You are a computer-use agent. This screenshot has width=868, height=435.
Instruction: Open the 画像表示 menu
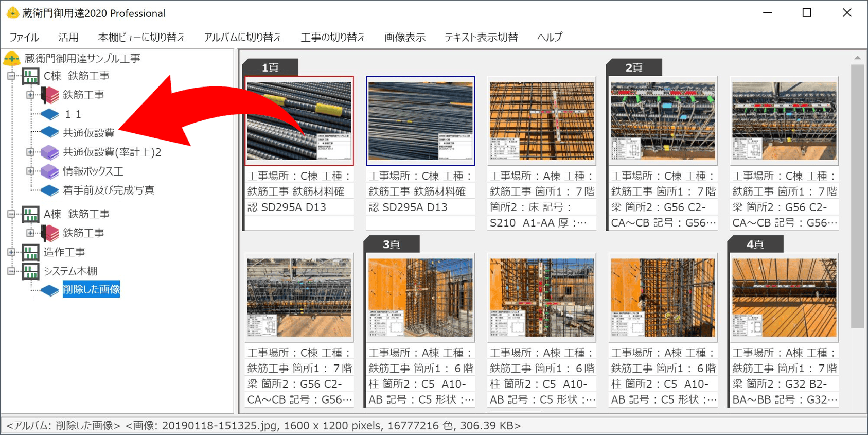click(x=404, y=37)
